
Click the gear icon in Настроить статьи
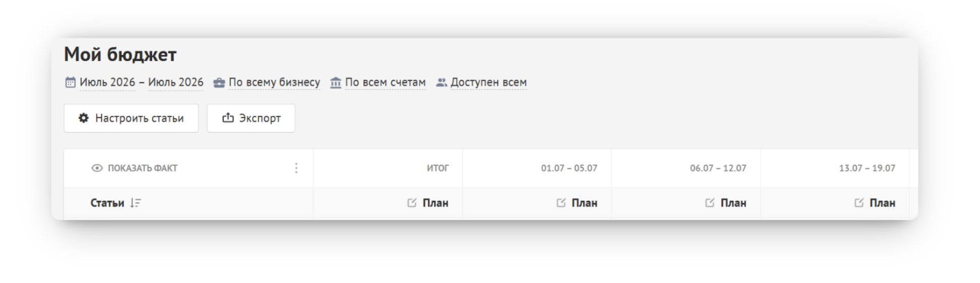(83, 118)
